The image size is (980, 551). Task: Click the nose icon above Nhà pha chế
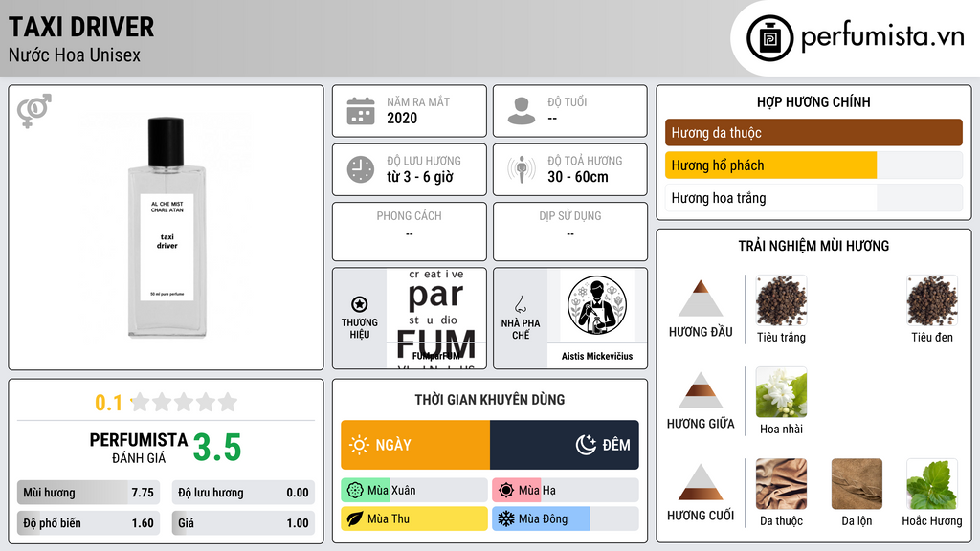tap(520, 304)
